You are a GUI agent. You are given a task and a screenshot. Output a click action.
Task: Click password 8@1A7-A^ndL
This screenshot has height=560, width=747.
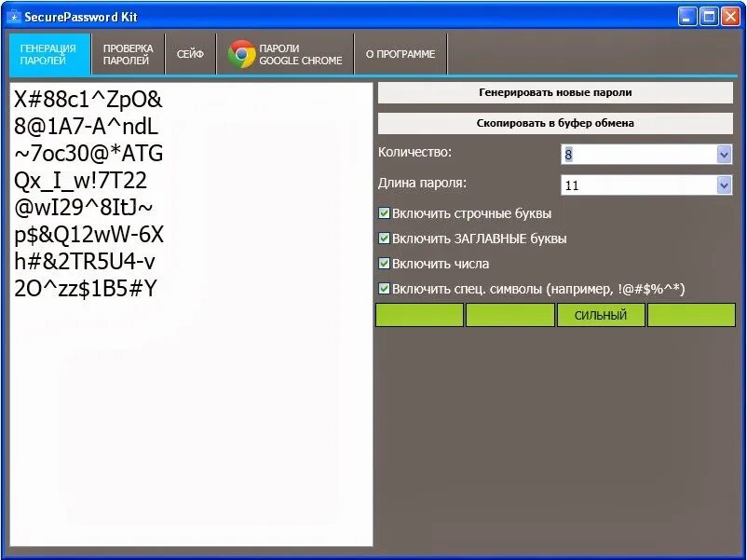(x=86, y=127)
